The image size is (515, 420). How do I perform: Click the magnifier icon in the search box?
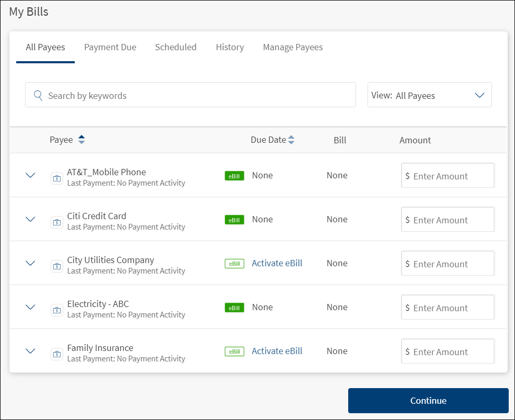[x=38, y=95]
